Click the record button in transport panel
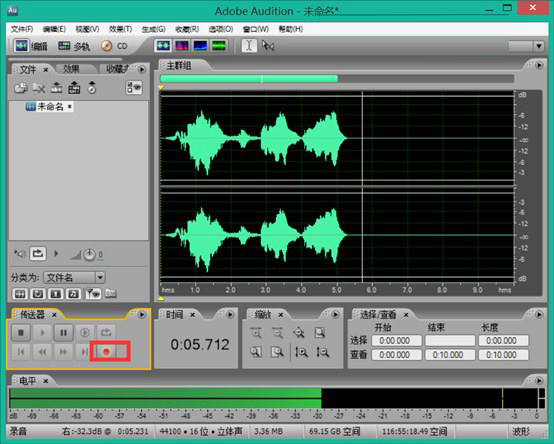Viewport: 554px width, 444px height. point(106,351)
